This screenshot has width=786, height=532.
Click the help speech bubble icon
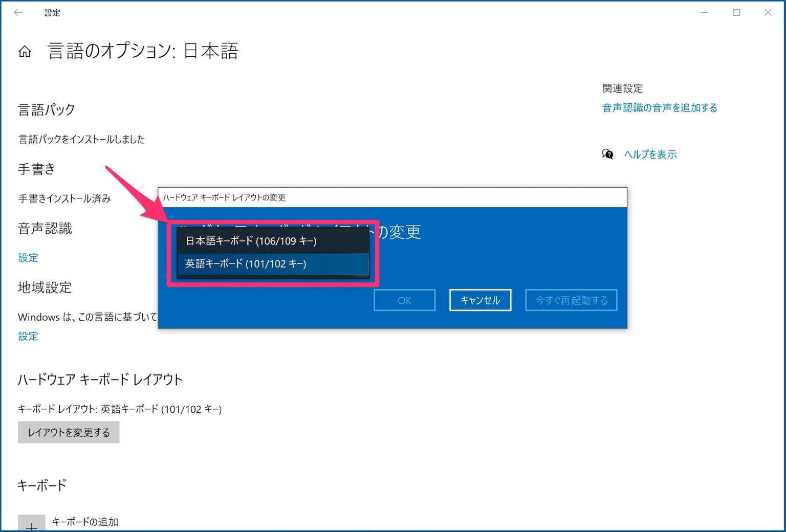point(607,153)
